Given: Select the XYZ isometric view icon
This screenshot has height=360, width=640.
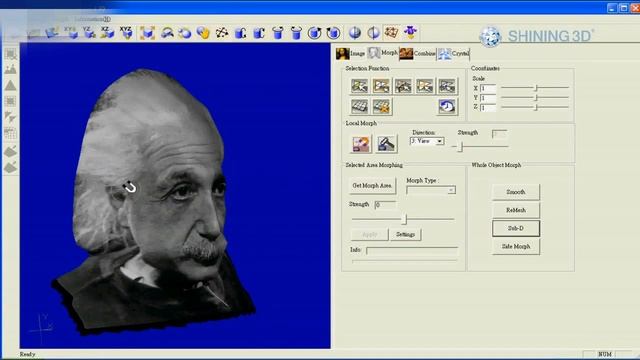Looking at the screenshot, I should (x=126, y=33).
